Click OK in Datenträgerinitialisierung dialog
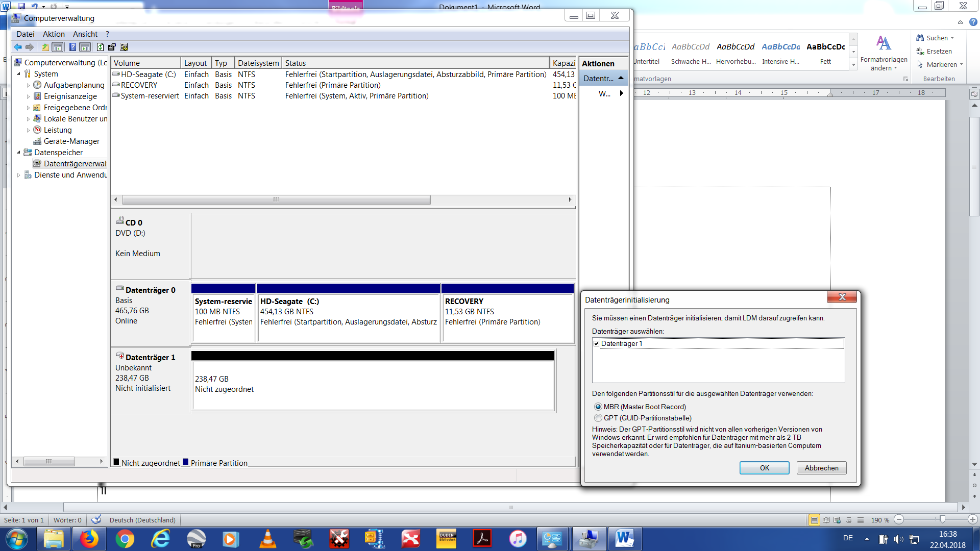The image size is (980, 551). click(x=764, y=468)
